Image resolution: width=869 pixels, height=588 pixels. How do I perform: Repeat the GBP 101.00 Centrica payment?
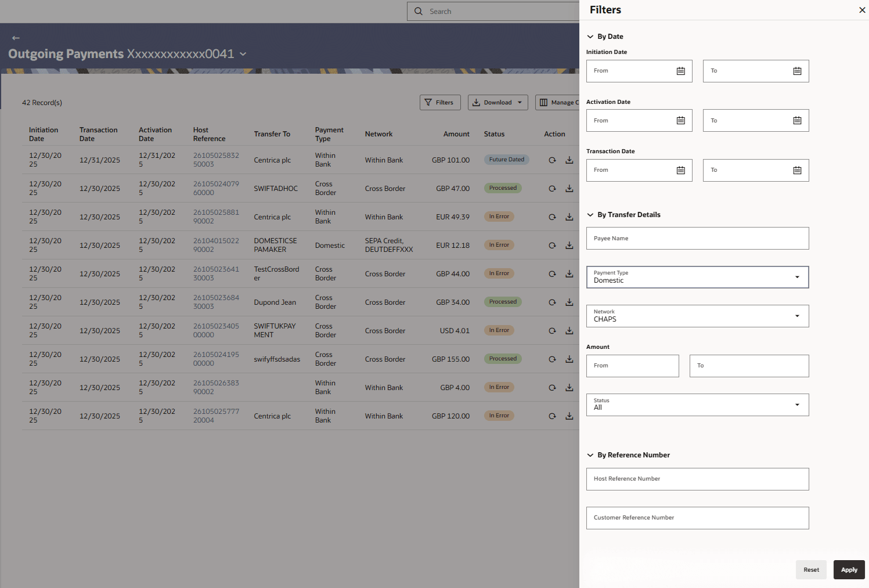(x=552, y=160)
